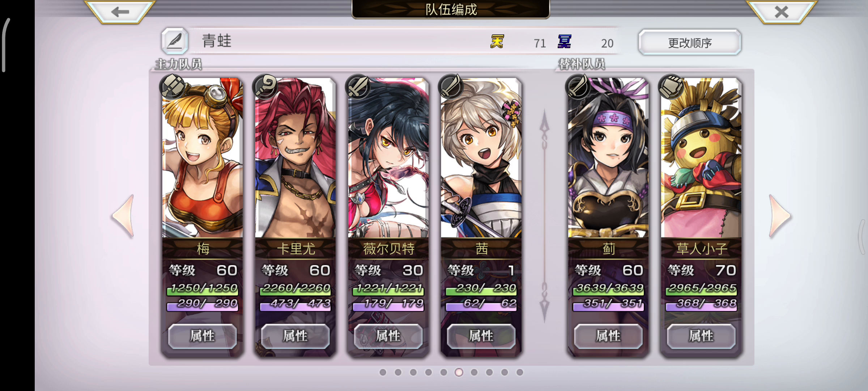Go to the previous team with left arrow
Viewport: 868px width, 391px height.
pos(123,216)
